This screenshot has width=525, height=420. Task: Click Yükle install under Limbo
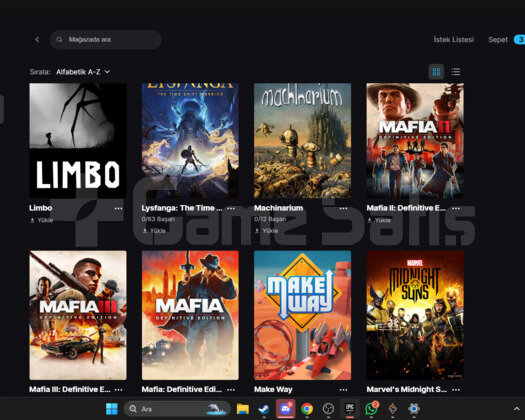[42, 220]
